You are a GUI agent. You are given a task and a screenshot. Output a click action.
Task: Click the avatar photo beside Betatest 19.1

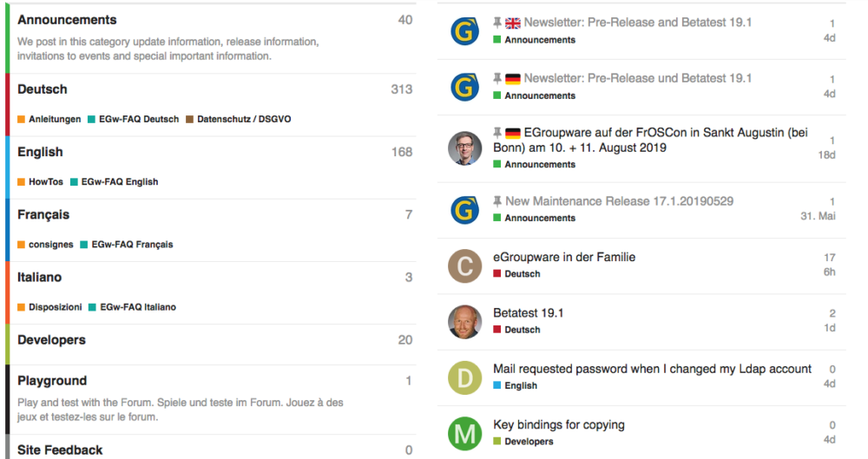pos(465,321)
